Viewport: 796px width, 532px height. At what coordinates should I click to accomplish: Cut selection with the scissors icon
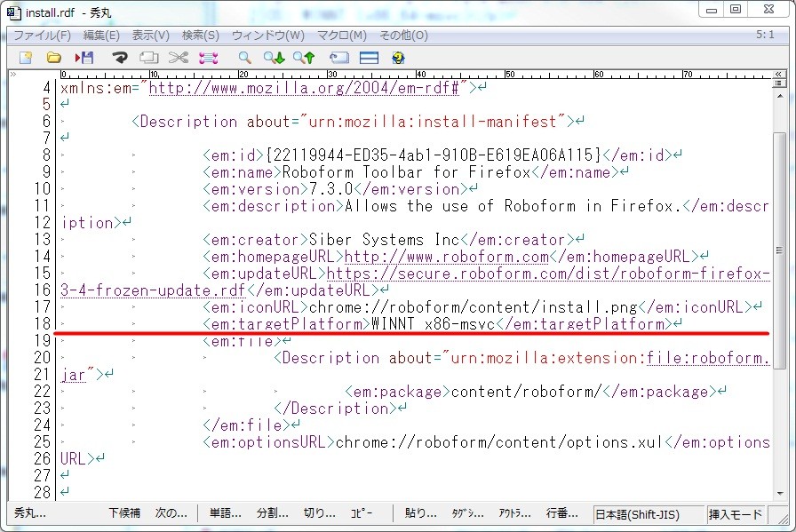tap(179, 58)
